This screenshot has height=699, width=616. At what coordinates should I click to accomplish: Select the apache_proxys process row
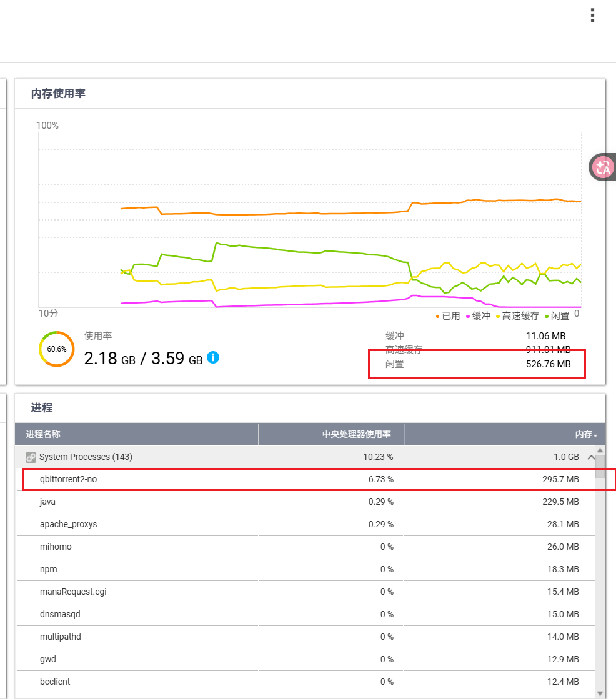tap(68, 524)
